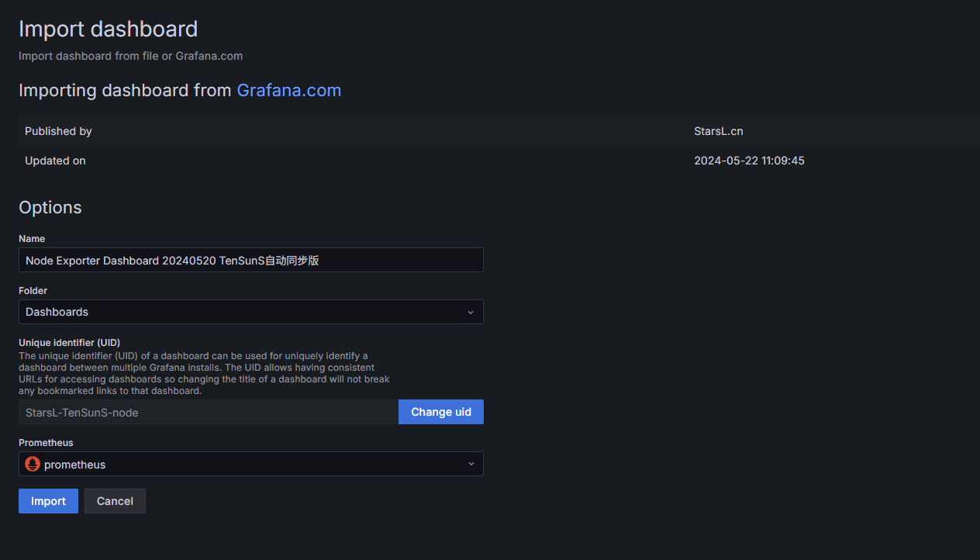This screenshot has width=980, height=560.
Task: Click the Import dashboard page title
Action: [108, 29]
